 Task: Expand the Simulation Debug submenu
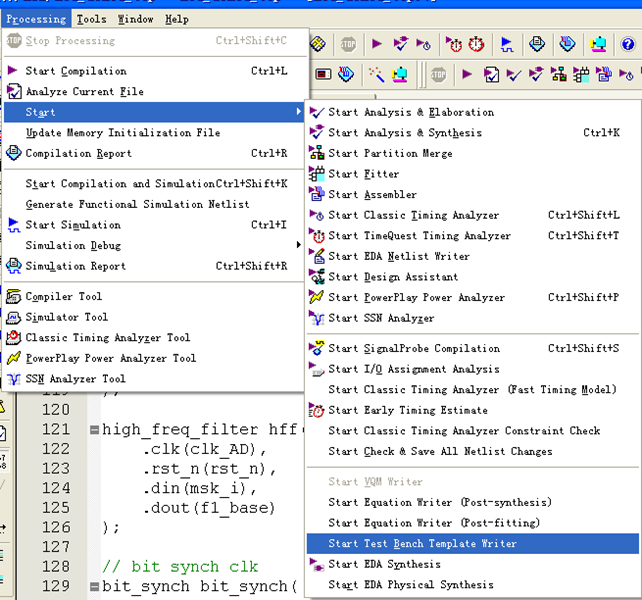point(154,245)
